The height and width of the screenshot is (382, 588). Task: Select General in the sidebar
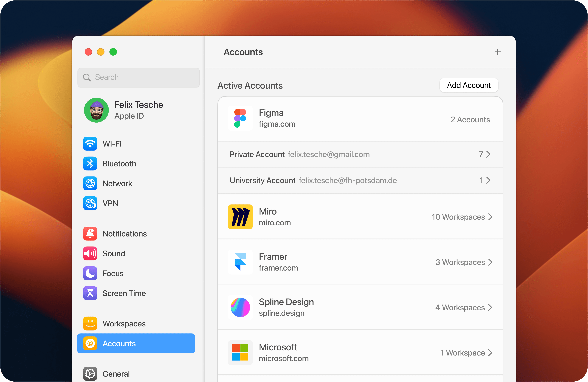point(116,374)
